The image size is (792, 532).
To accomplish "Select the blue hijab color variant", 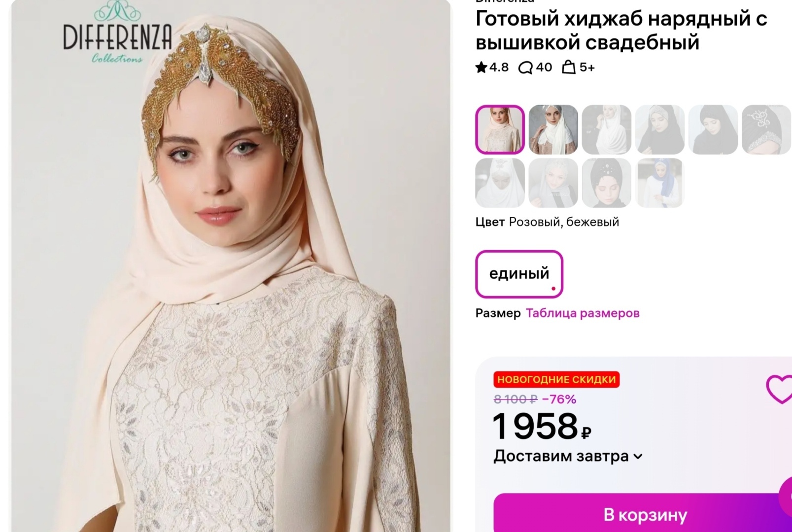I will click(659, 183).
